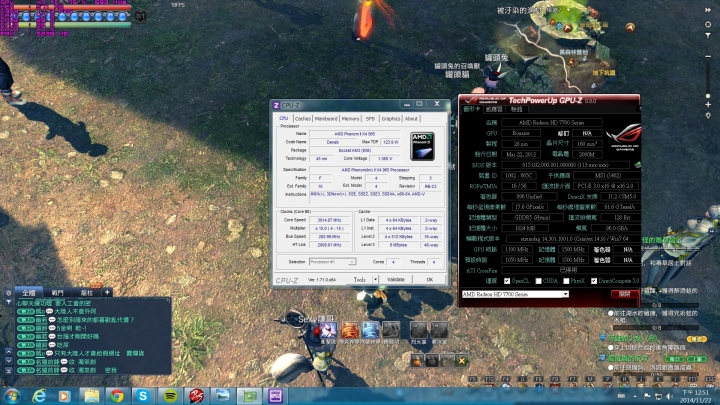Toggle the CUDA checkbox in GPU-Z
The image size is (720, 405).
538,281
